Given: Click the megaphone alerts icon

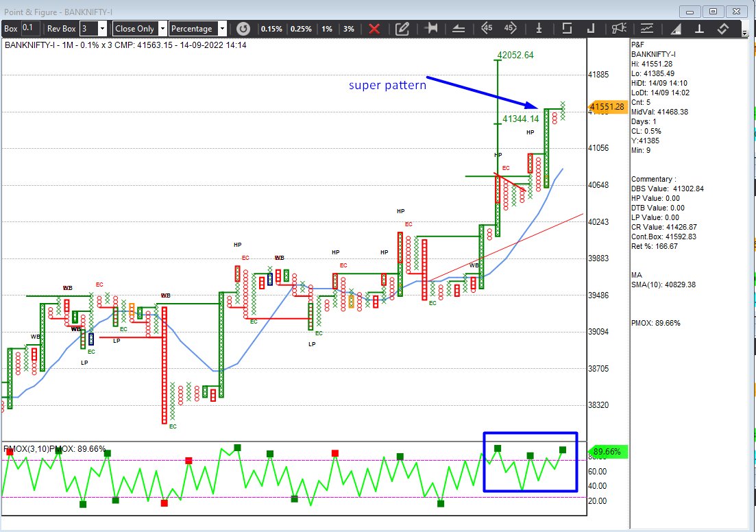Looking at the screenshot, I should tap(619, 29).
